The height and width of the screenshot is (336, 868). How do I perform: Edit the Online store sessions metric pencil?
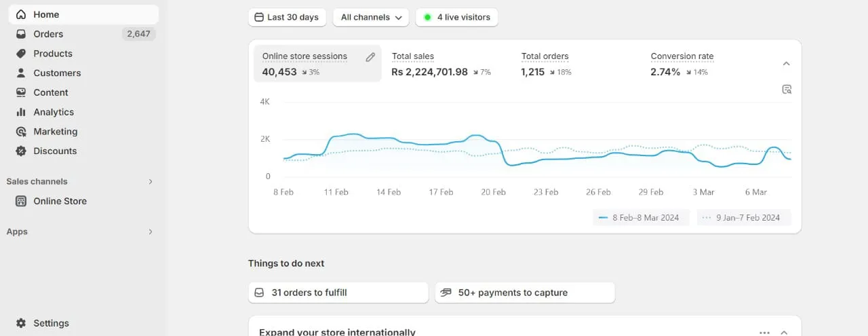pos(370,57)
